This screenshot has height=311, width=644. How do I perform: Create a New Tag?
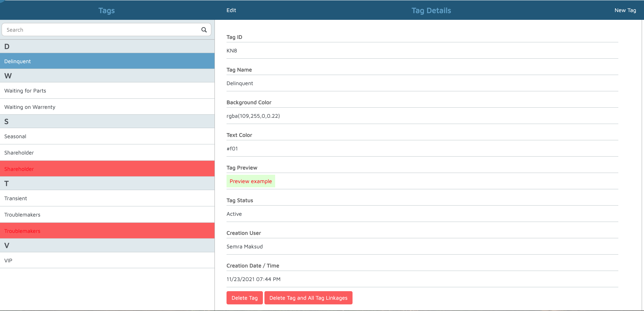(x=625, y=10)
